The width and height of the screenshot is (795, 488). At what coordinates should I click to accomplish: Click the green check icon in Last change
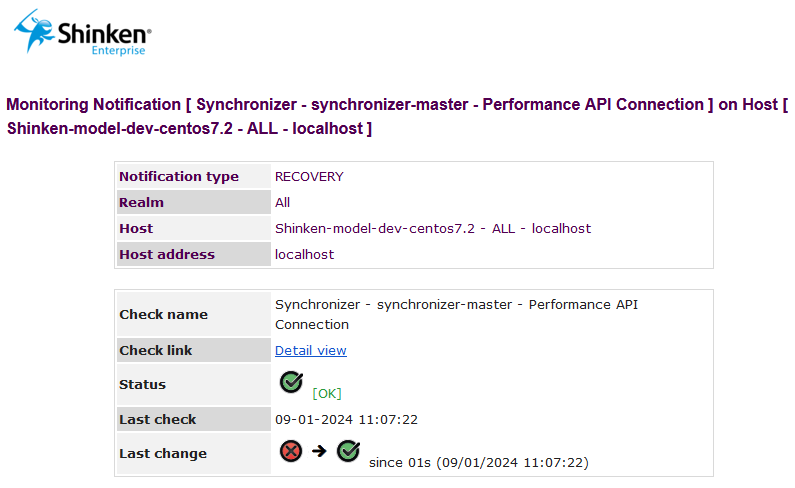[348, 451]
